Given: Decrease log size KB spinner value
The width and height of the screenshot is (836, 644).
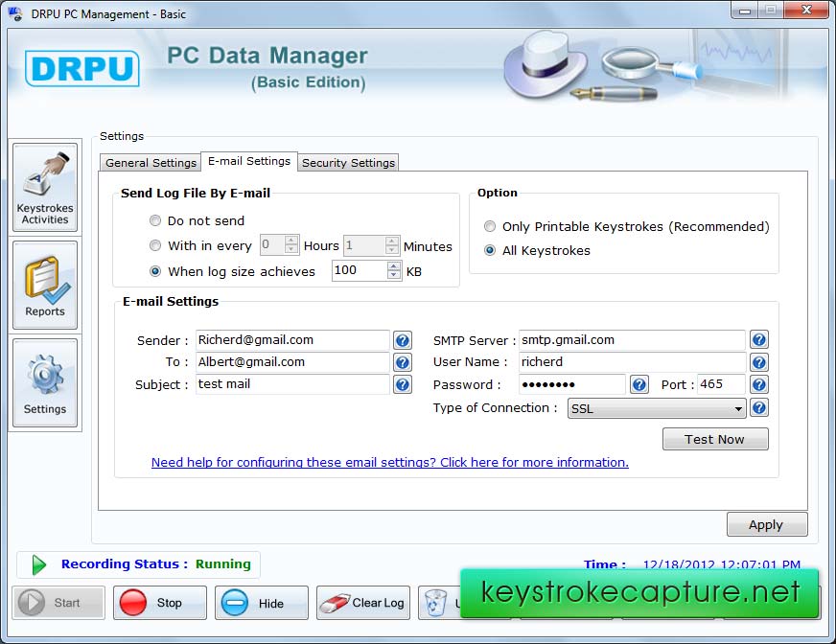Looking at the screenshot, I should tap(394, 276).
